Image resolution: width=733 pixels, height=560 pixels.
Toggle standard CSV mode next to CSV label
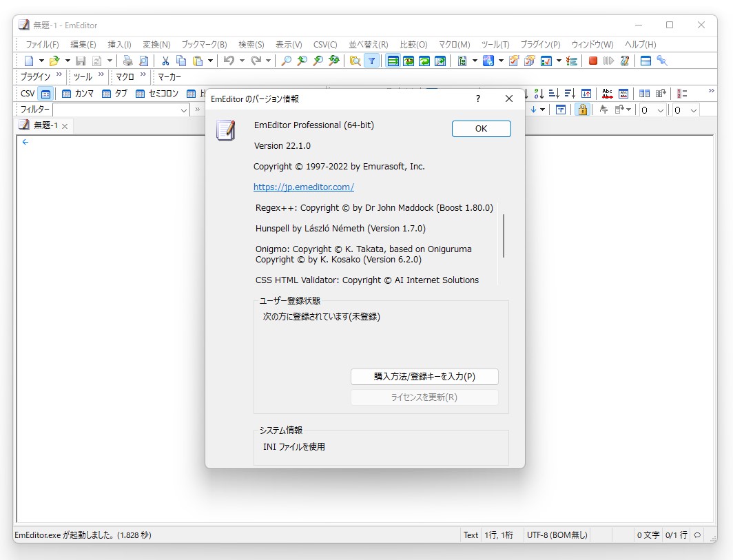point(45,93)
